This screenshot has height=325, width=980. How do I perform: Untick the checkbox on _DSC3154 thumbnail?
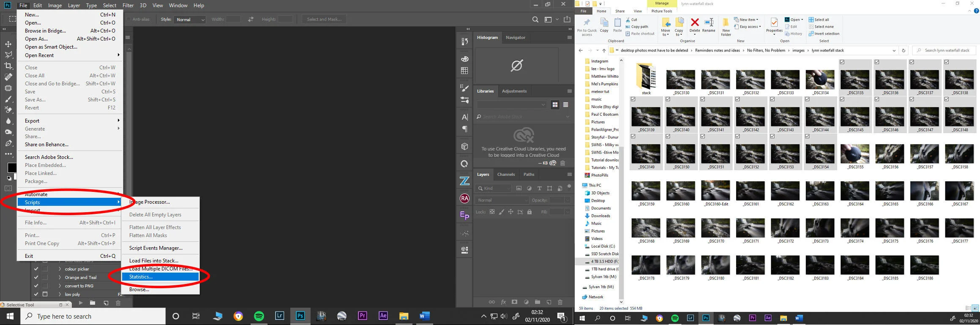point(807,137)
